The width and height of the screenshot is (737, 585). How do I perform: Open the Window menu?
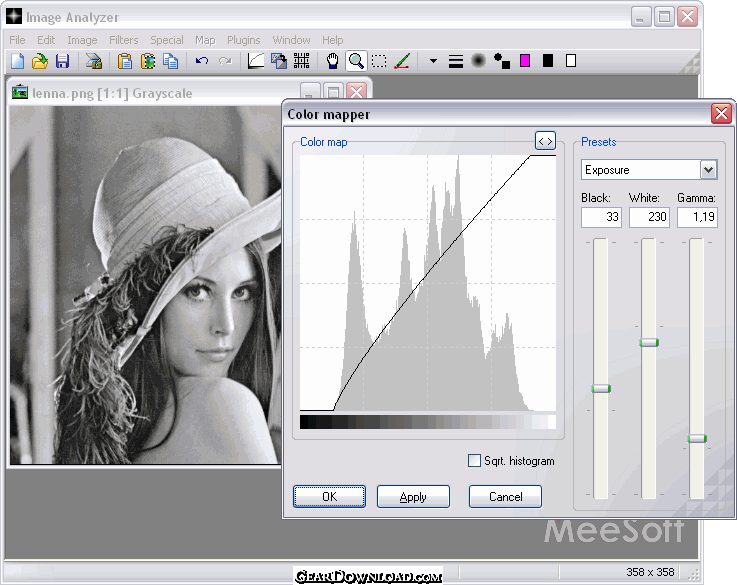pyautogui.click(x=291, y=40)
